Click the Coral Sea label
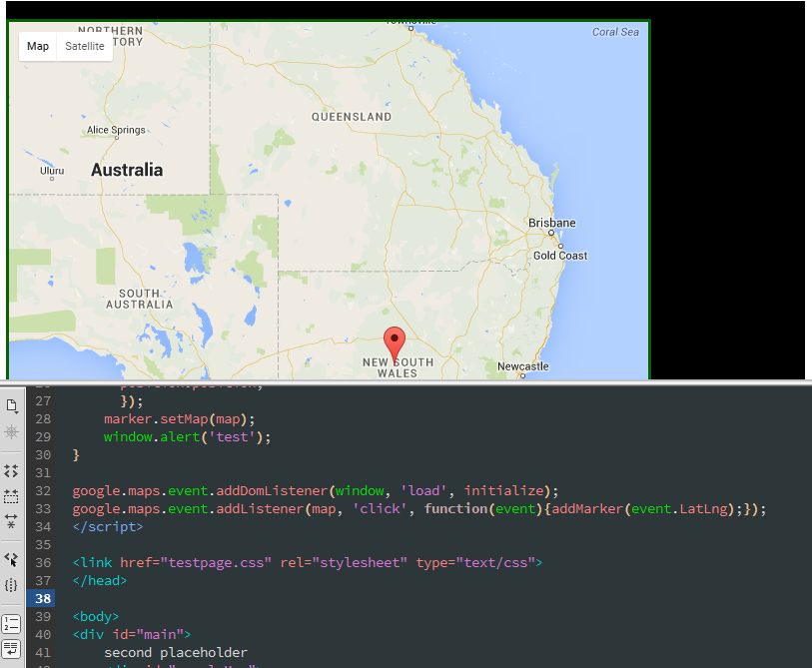Image resolution: width=812 pixels, height=668 pixels. coord(615,32)
